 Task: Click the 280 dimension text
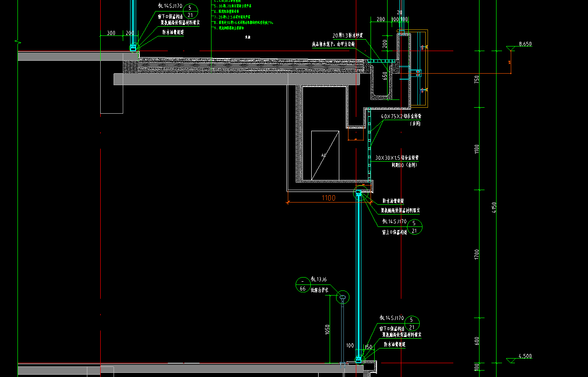tap(380, 19)
